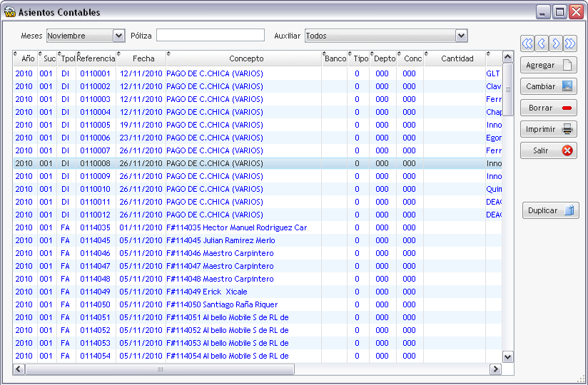Duplicate entry with Duplicar button

(x=550, y=210)
